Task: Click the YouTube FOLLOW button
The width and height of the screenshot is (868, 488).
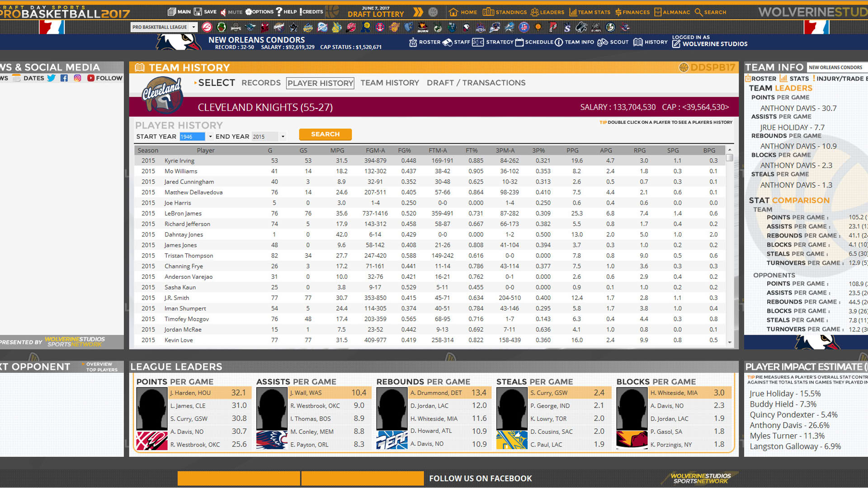Action: [x=104, y=78]
